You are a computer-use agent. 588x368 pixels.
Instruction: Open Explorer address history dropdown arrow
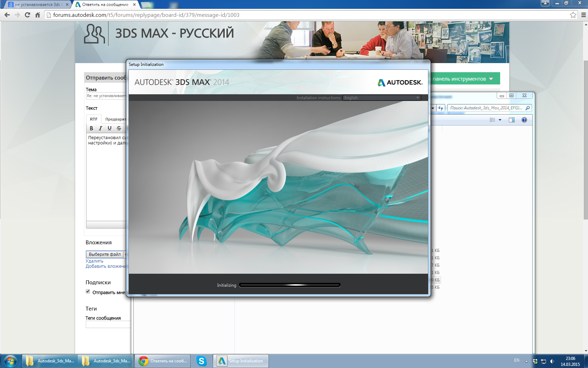433,108
